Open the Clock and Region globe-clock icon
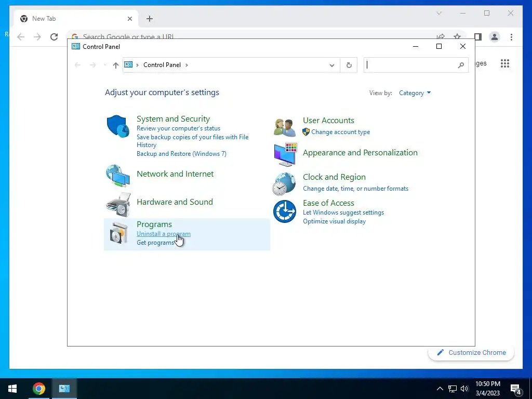The image size is (532, 399). (284, 184)
